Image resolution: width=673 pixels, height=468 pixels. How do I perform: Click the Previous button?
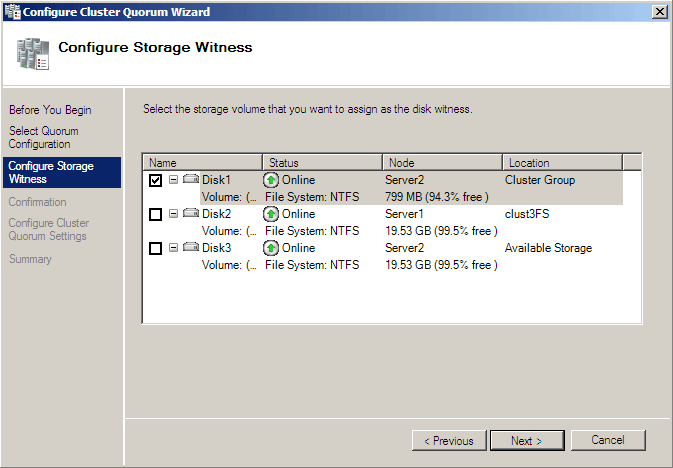tap(449, 441)
